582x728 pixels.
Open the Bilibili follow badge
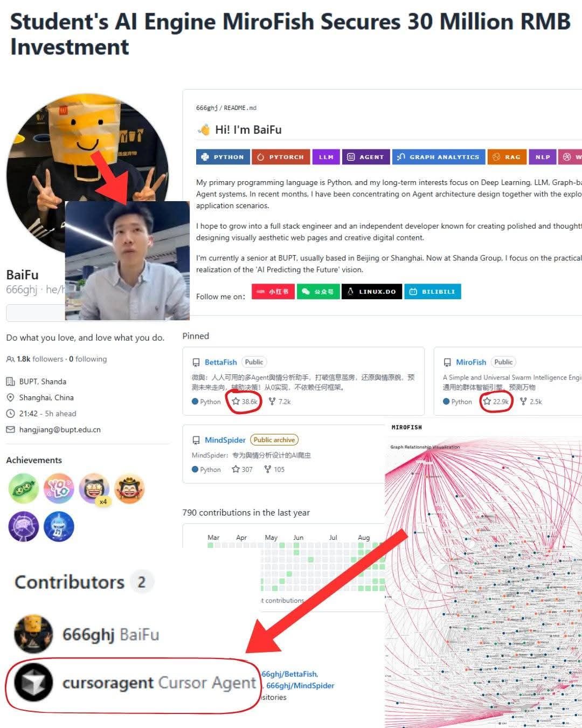tap(433, 292)
